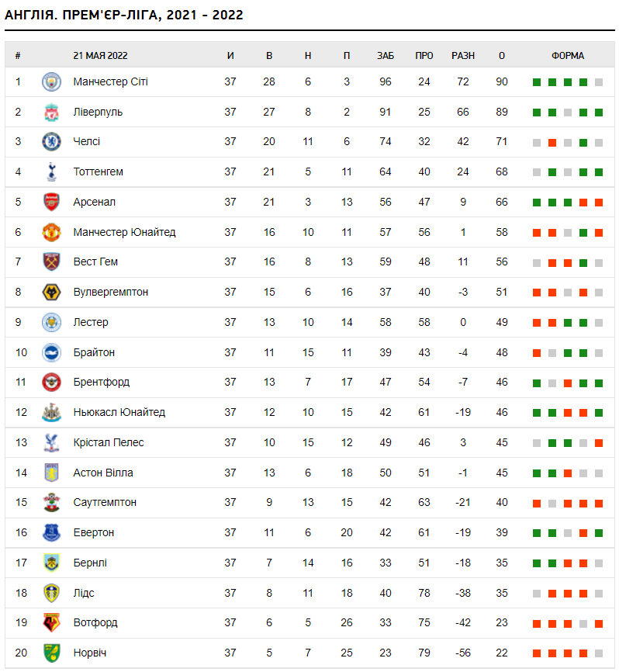Click the gray form square in Liverpool's row
Viewport: 619px width, 672px height.
tap(568, 113)
